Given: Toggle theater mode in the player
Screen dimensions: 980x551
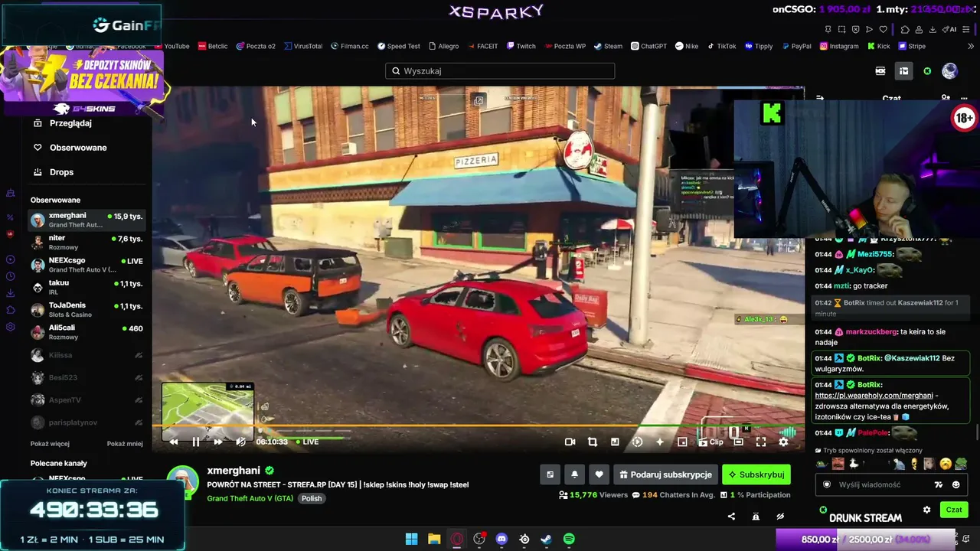Looking at the screenshot, I should pos(738,442).
